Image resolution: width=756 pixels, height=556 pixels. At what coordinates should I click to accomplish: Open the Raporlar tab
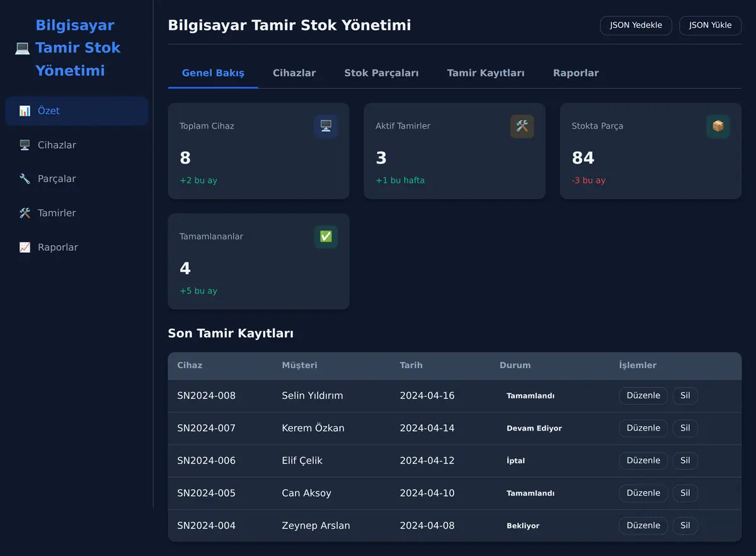[576, 73]
